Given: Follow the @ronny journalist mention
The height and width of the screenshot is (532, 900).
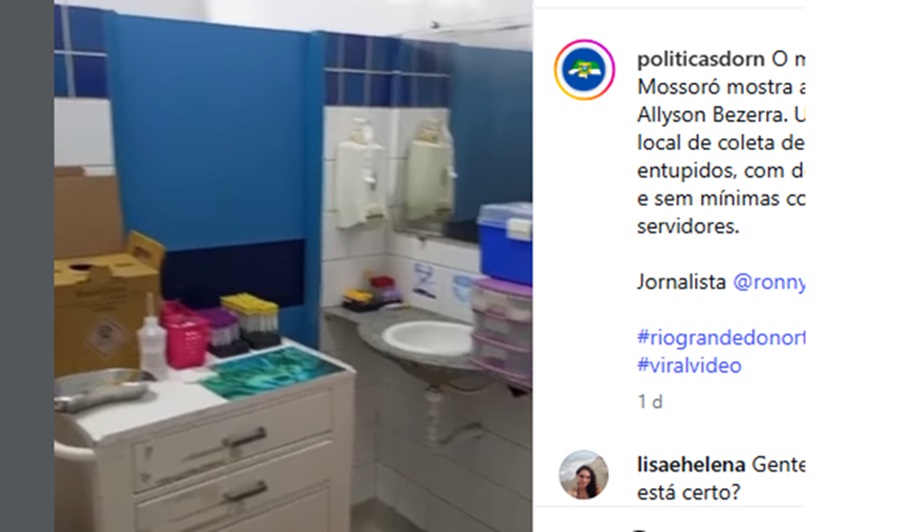Looking at the screenshot, I should pyautogui.click(x=769, y=282).
